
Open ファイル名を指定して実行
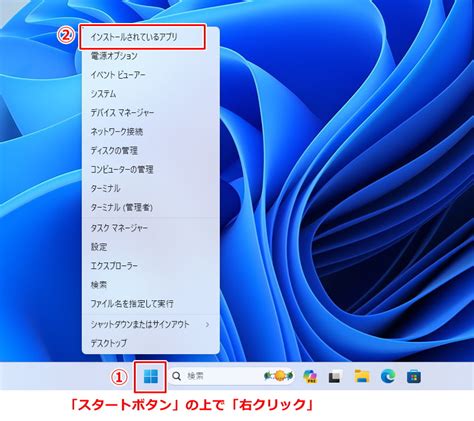point(151,304)
